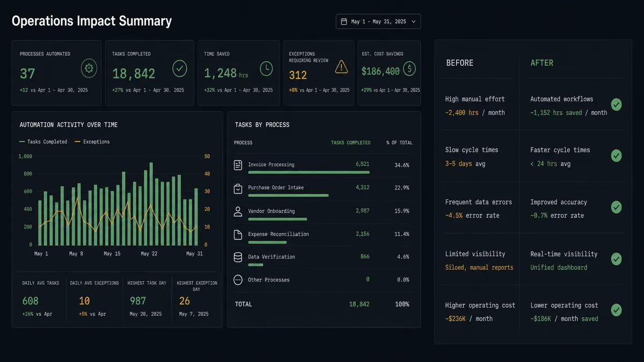This screenshot has width=644, height=362.
Task: Click the Invoice Processing progress bar
Action: coord(309,173)
